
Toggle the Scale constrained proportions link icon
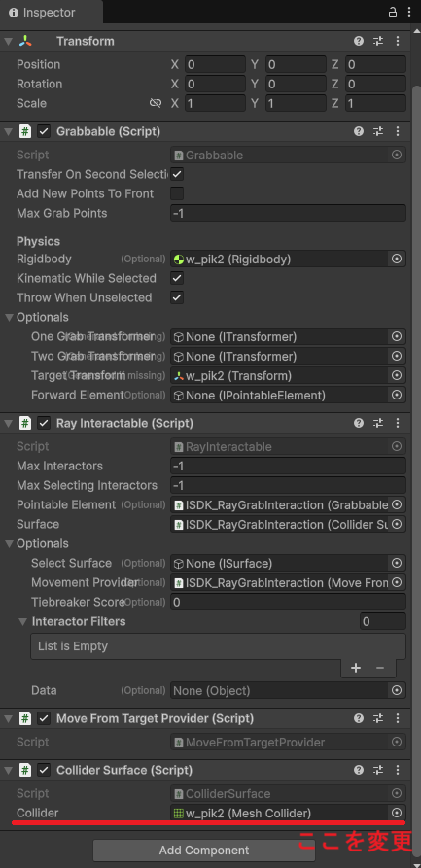point(156,103)
